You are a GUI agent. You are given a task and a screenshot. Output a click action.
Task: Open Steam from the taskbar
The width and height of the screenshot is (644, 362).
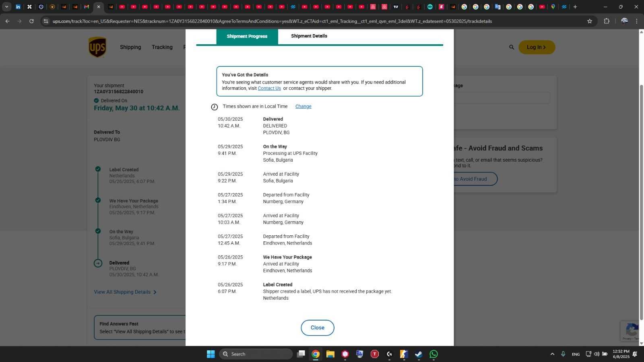(x=419, y=354)
